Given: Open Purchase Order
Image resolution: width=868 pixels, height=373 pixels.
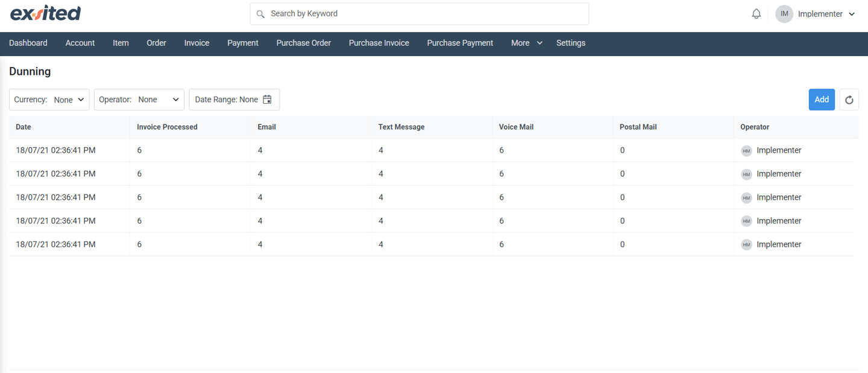Looking at the screenshot, I should tap(304, 43).
